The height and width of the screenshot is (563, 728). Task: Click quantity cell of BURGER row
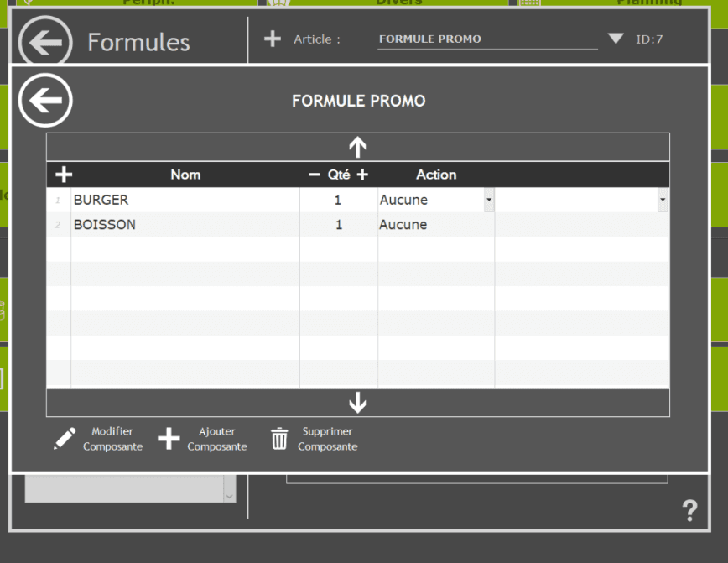[339, 200]
